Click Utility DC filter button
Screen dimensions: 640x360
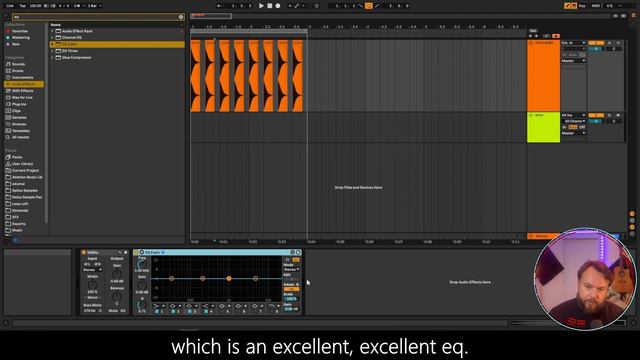click(123, 311)
